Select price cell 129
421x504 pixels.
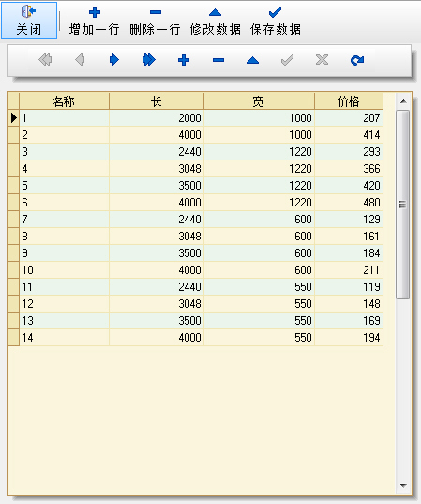pos(349,220)
